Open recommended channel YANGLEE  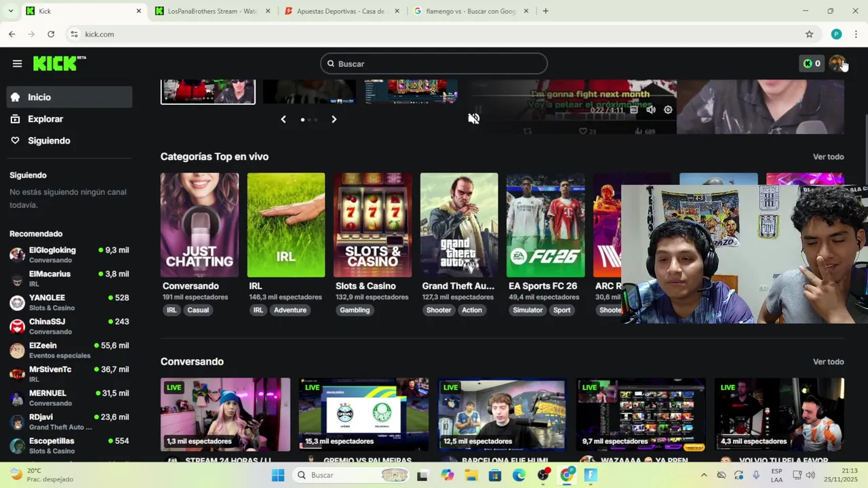coord(69,302)
